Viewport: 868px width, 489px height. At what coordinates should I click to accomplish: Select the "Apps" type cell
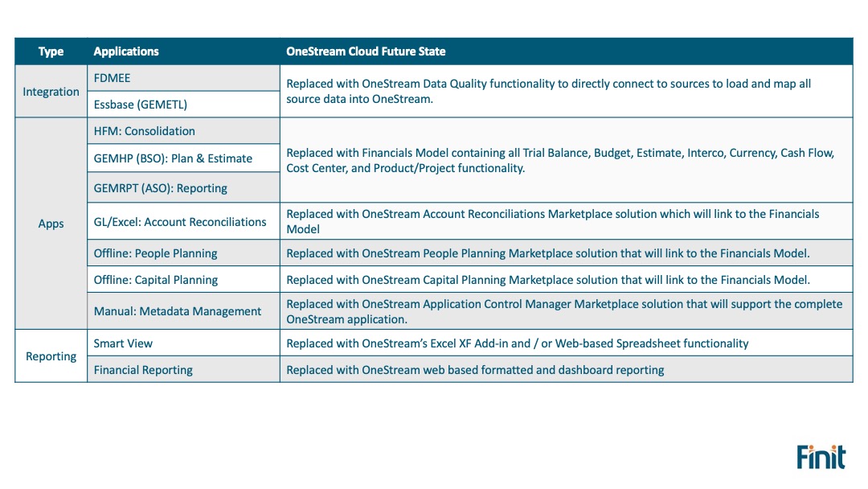coord(51,223)
